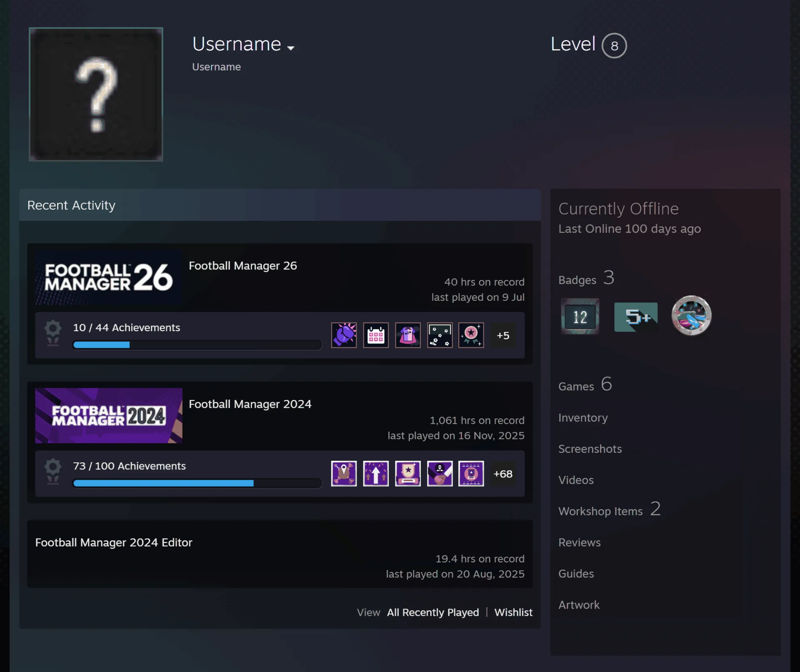This screenshot has width=800, height=672.
Task: Open the first achievement icon in Football Manager 2024
Action: [344, 473]
